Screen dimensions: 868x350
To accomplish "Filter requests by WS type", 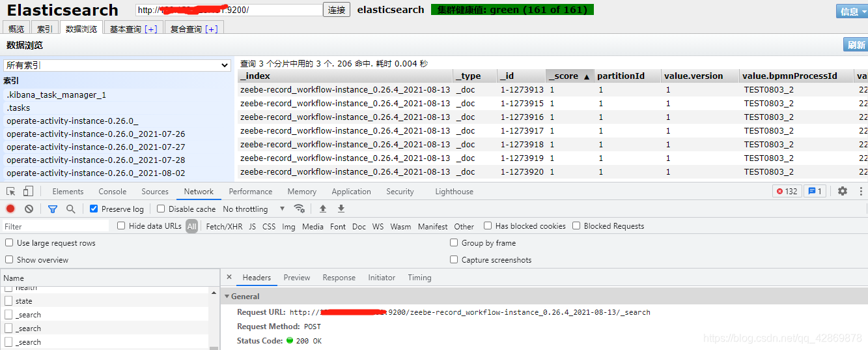I will point(378,226).
